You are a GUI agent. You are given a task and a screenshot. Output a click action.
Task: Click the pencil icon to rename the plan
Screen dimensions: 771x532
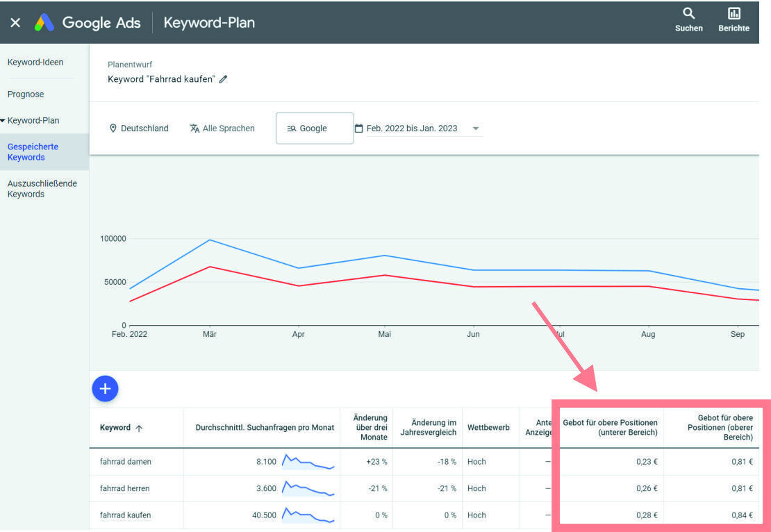click(223, 79)
